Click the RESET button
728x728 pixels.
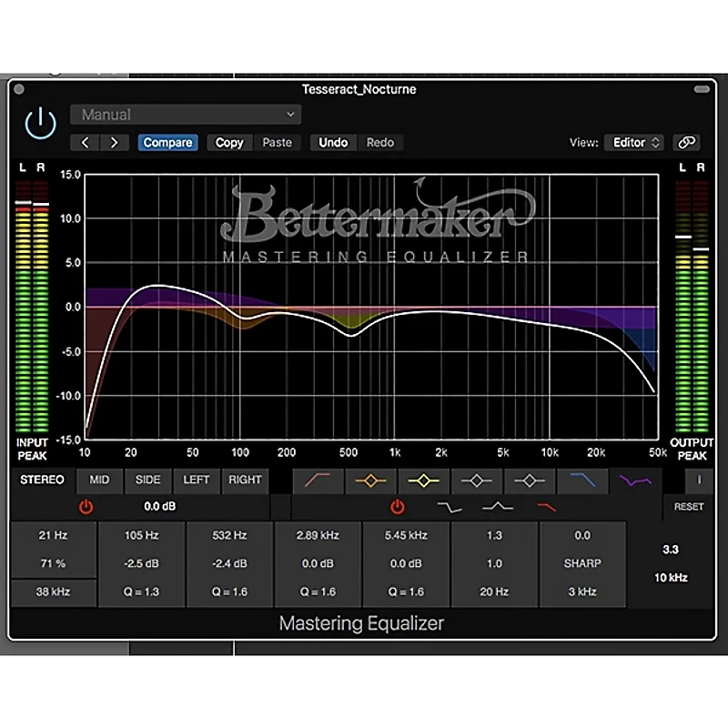point(689,507)
